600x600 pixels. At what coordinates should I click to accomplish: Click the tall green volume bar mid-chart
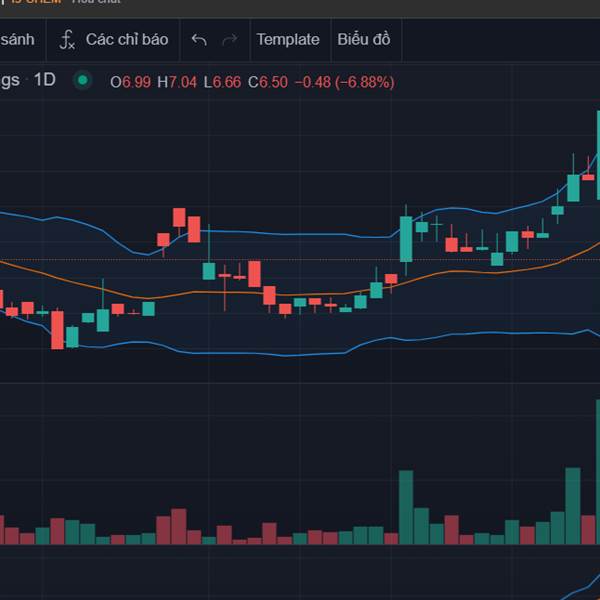[x=406, y=506]
